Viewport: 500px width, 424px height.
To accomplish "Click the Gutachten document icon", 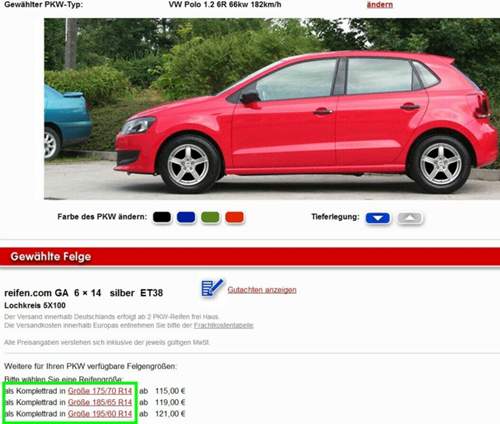I will tap(212, 288).
